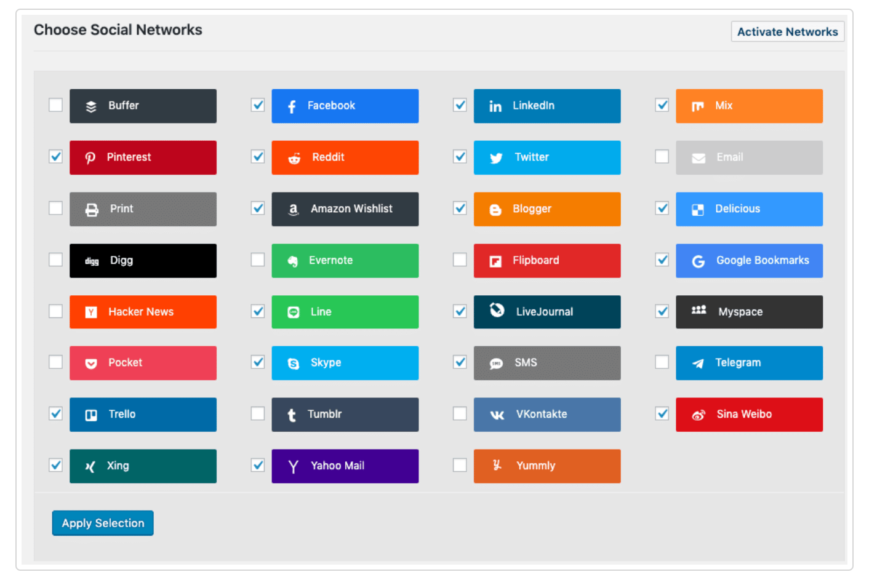Click the 'VKontakte' label text
Image resolution: width=869 pixels, height=588 pixels.
pyautogui.click(x=542, y=414)
